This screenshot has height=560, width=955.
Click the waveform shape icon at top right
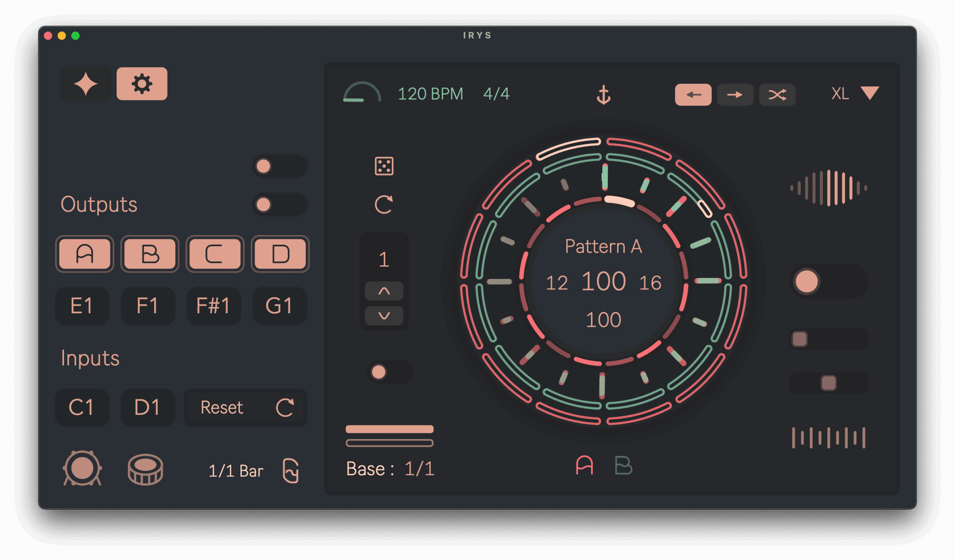click(829, 188)
